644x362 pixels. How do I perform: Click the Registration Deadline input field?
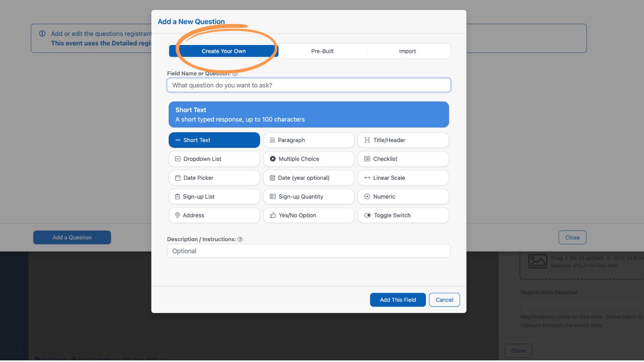582,304
